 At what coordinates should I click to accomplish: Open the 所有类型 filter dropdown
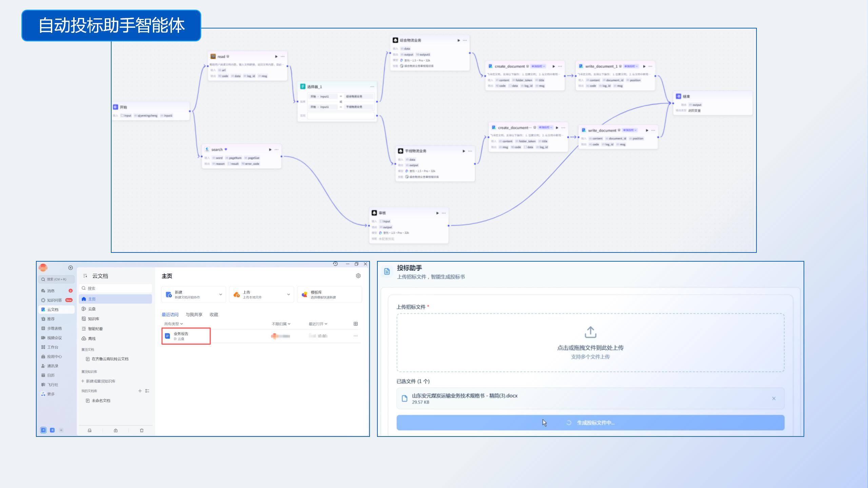point(174,324)
